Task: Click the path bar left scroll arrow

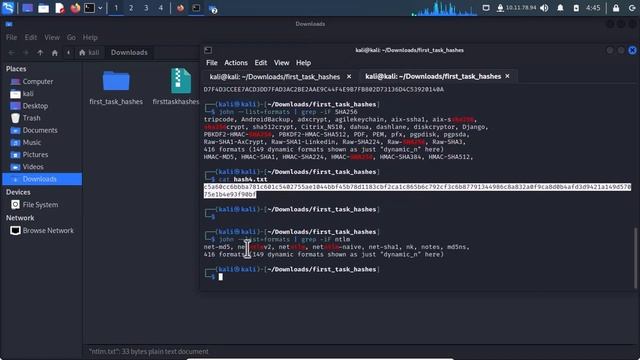Action: (x=68, y=53)
